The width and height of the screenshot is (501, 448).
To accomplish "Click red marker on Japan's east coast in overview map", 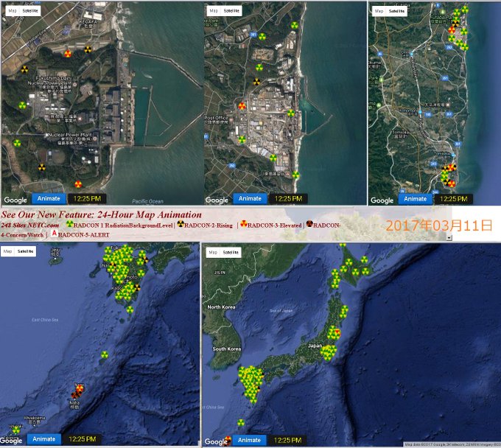I will (x=337, y=333).
